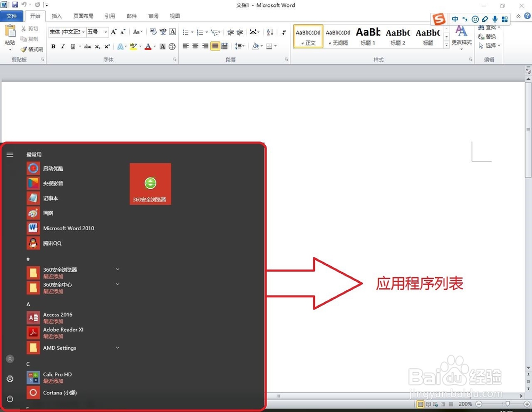Click the Sort icon in the paragraph group
532x412 pixels.
point(270,32)
